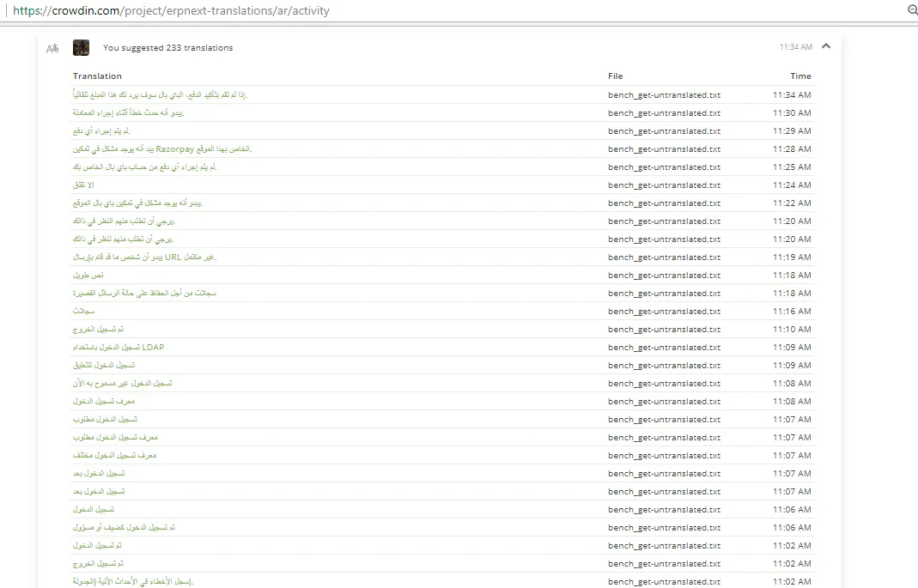Click bench_get-untranslated.txt in the 11:10 AM row
The width and height of the screenshot is (918, 588).
[664, 330]
